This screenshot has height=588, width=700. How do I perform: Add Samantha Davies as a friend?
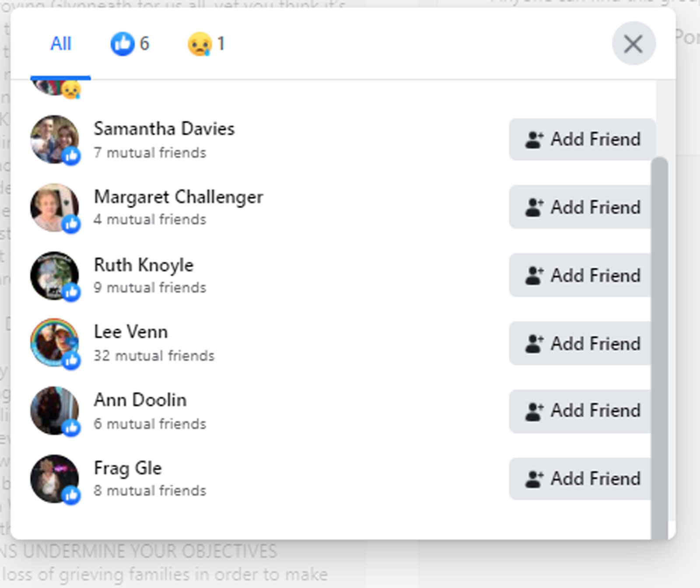[582, 139]
